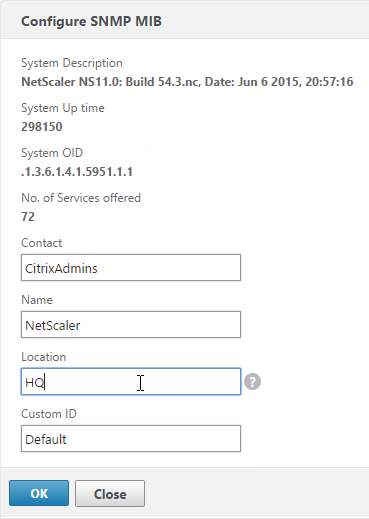This screenshot has width=369, height=519.
Task: Click the OK button
Action: click(x=39, y=493)
